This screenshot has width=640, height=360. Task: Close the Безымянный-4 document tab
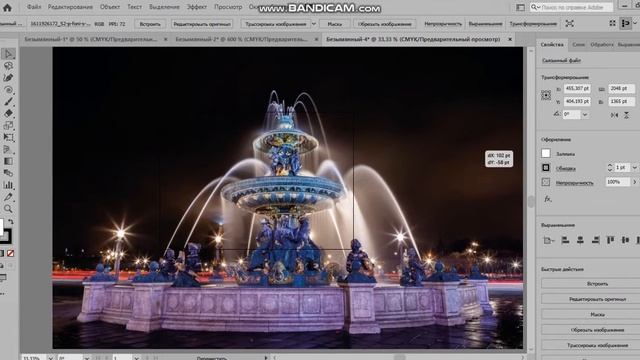click(x=510, y=39)
